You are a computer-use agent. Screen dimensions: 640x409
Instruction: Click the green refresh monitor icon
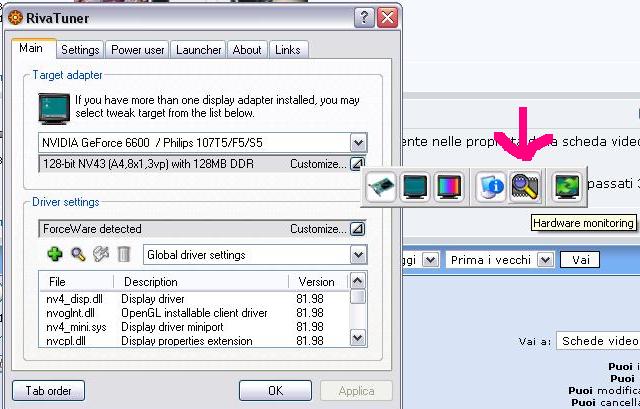(x=567, y=187)
